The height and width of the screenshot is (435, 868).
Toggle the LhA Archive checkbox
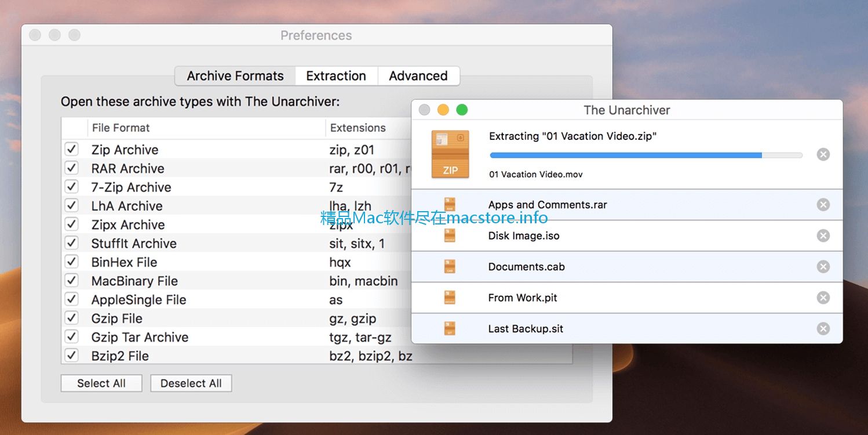pos(71,205)
